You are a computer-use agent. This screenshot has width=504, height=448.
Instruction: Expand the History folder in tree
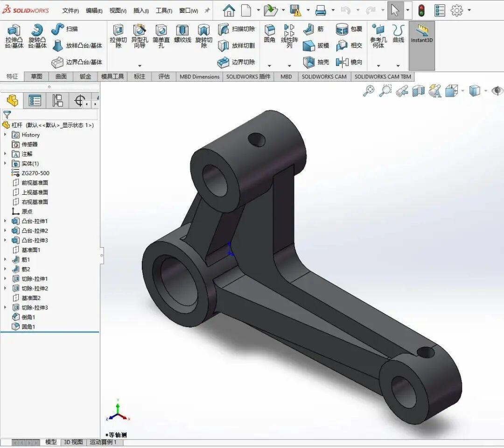pyautogui.click(x=6, y=135)
